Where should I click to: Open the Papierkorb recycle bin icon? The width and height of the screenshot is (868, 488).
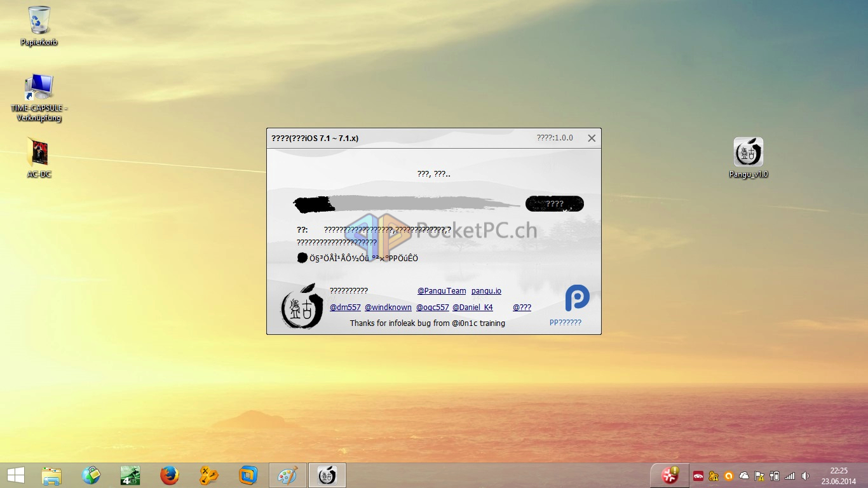(39, 26)
